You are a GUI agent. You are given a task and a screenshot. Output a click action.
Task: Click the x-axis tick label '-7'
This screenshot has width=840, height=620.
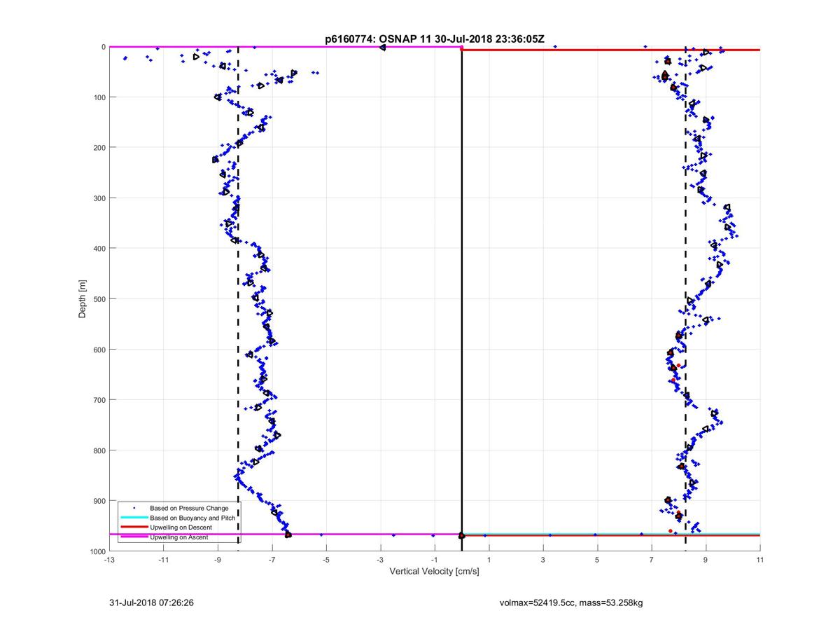point(272,560)
